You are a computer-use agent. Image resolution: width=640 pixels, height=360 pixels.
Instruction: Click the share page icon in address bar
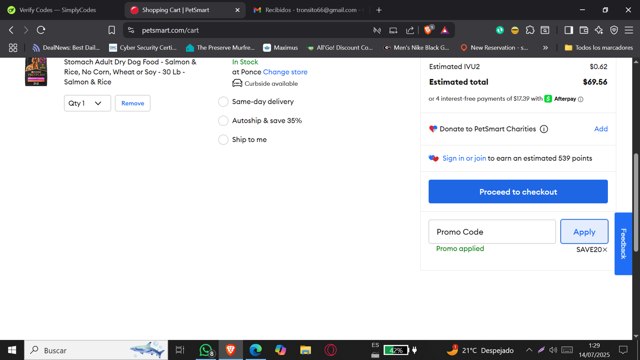[410, 30]
